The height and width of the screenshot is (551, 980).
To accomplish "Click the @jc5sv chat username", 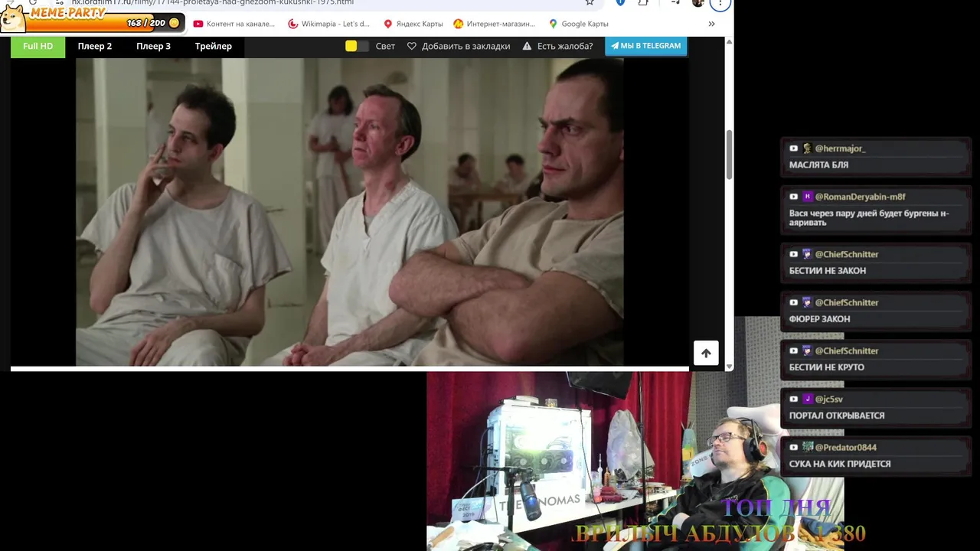I will [x=828, y=399].
